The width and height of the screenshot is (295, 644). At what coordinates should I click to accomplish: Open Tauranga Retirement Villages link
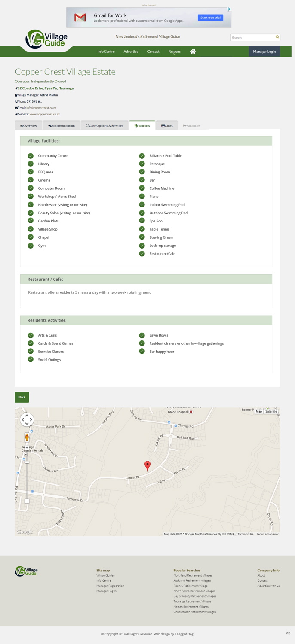pos(192,601)
